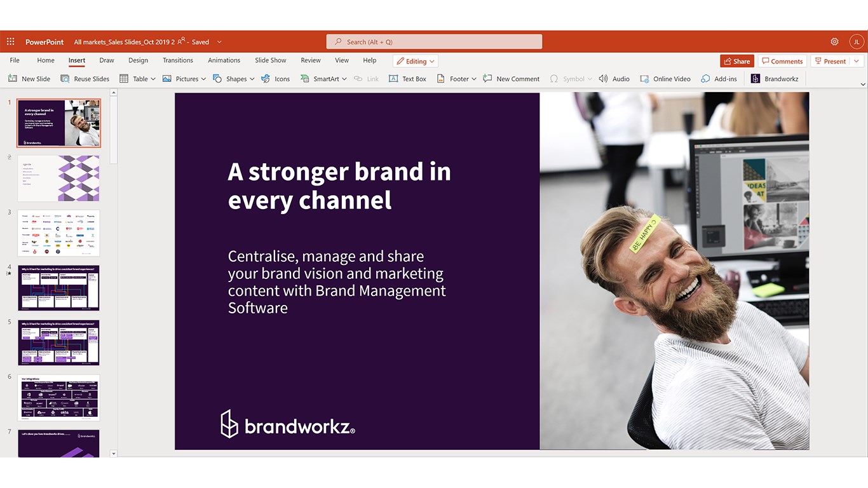Click the Footer icon
Viewport: 868px width, 488px height.
click(x=441, y=79)
